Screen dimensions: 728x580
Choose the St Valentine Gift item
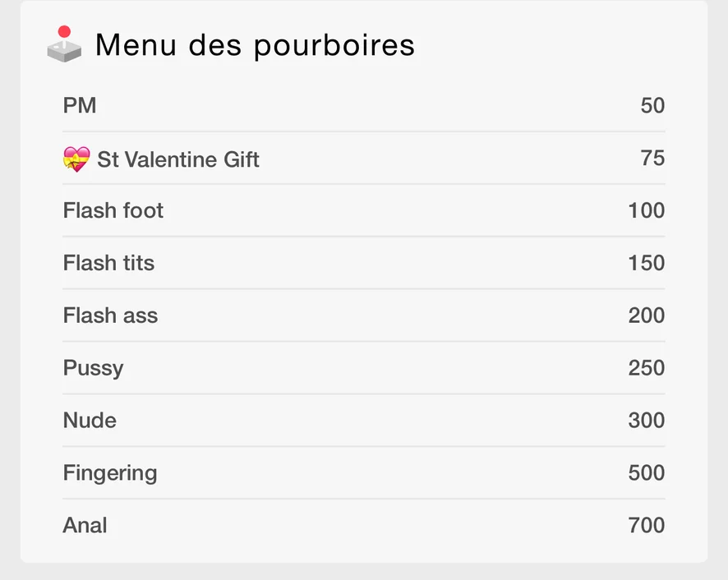[x=178, y=159]
